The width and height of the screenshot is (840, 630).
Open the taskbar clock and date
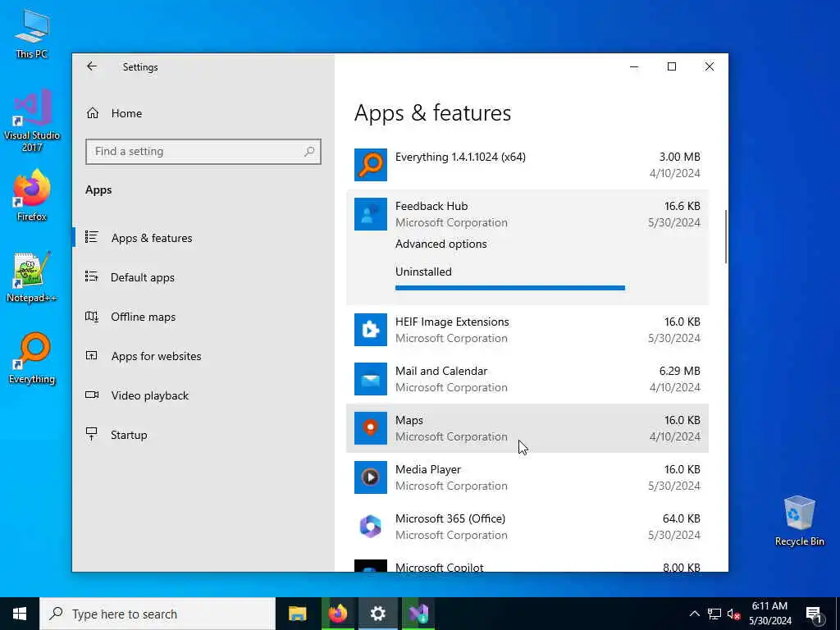click(769, 614)
